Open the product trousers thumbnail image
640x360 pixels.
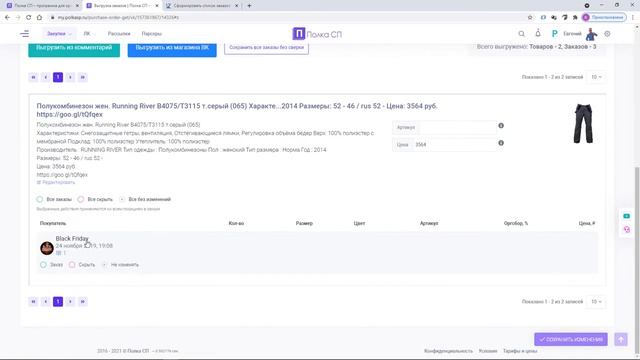click(x=583, y=123)
